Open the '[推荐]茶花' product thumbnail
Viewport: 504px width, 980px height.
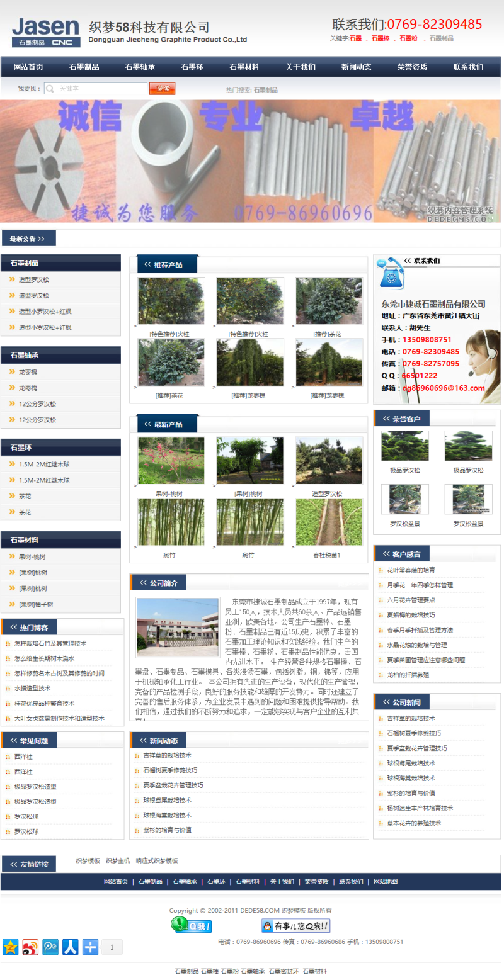click(329, 300)
